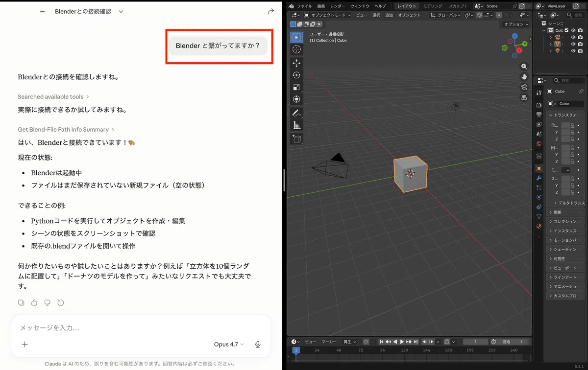Open the File menu in Blender
Screen dimensions: 588x370
304,6
